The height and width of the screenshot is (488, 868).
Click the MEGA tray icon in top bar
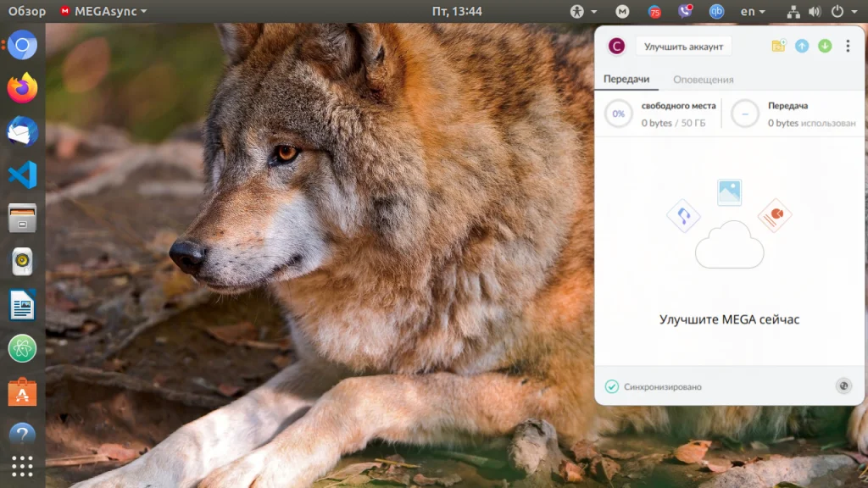(x=622, y=12)
